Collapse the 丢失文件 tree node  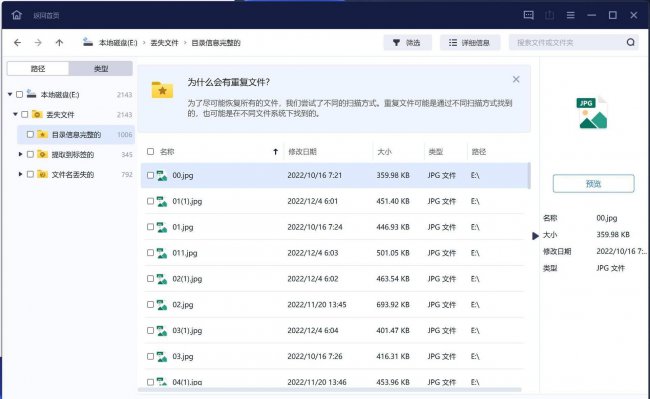[15, 114]
